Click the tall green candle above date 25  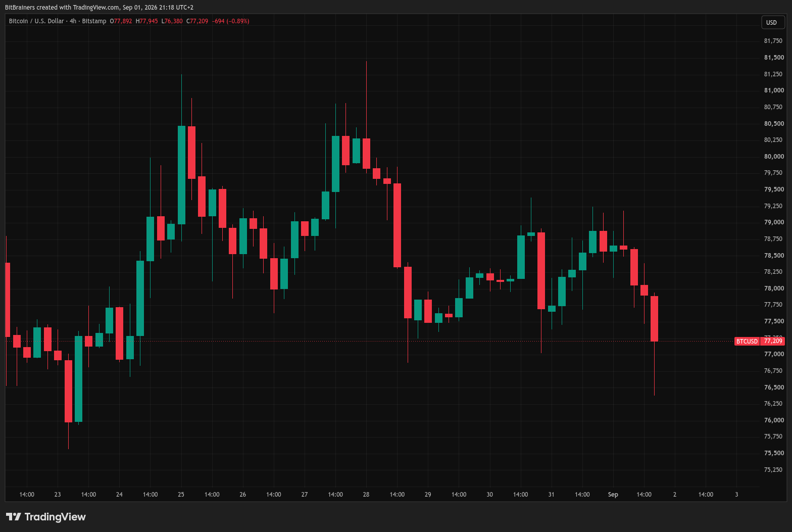tap(181, 175)
